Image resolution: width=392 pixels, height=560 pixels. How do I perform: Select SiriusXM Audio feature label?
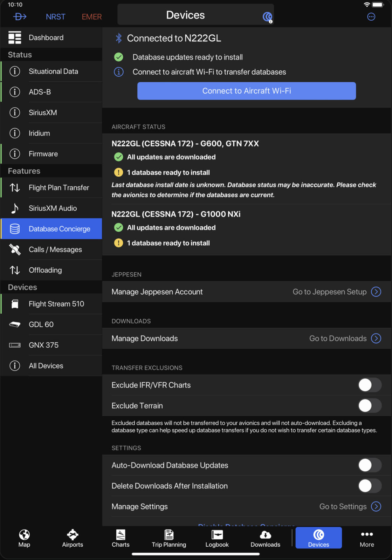[53, 208]
